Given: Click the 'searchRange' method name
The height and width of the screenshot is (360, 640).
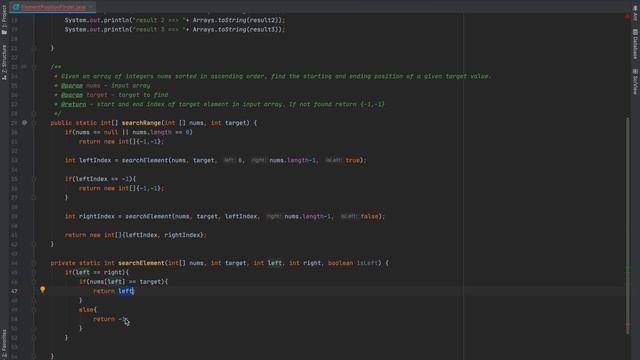Looking at the screenshot, I should point(141,123).
